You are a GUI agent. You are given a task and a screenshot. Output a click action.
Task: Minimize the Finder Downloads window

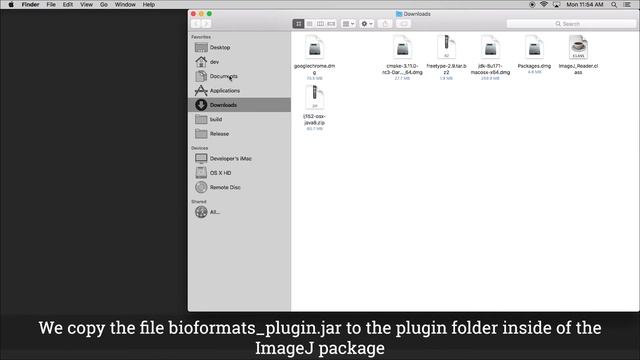(201, 14)
